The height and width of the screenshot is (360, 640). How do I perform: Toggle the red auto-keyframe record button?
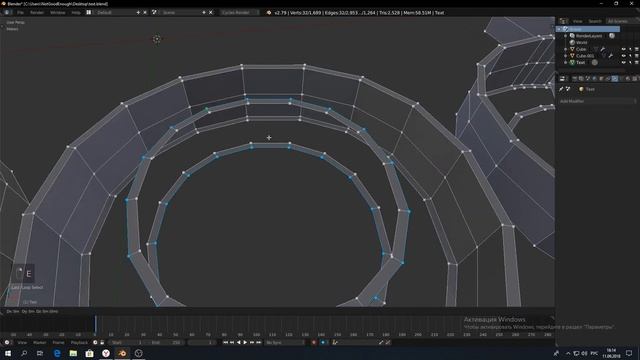(x=313, y=342)
